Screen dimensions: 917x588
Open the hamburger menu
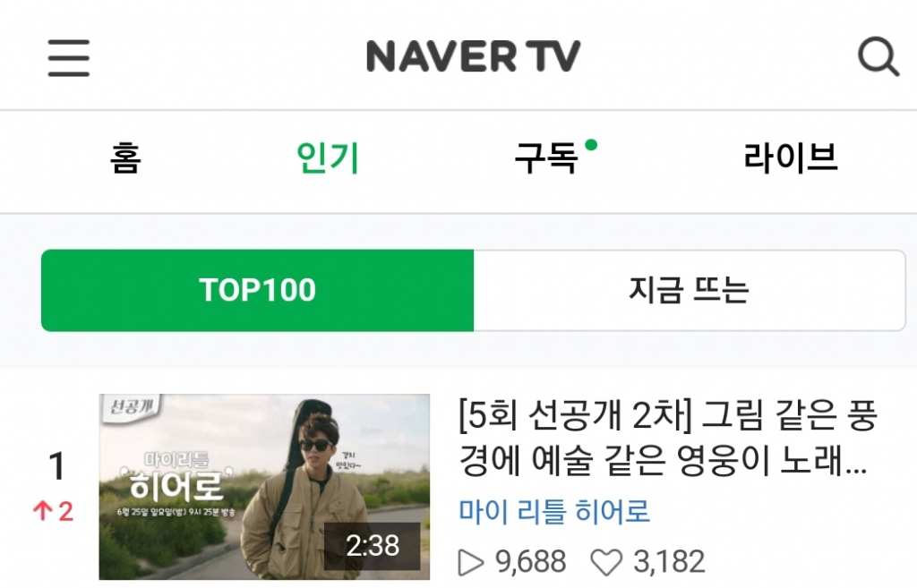(68, 58)
